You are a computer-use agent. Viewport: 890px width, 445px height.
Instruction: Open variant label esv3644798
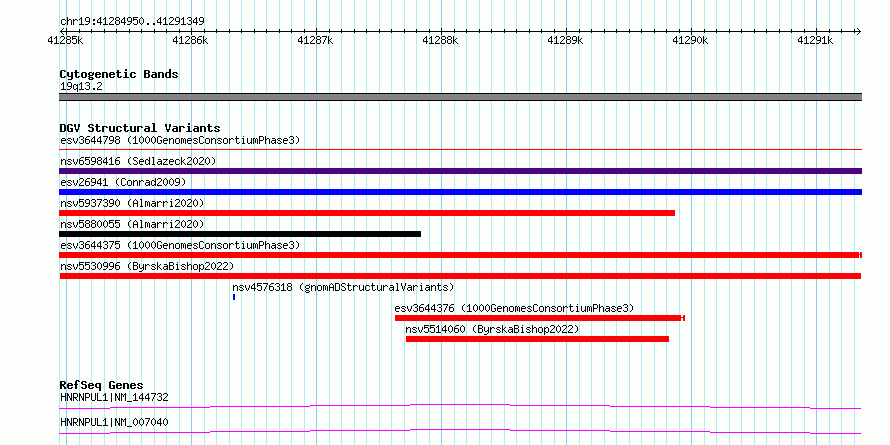click(180, 140)
